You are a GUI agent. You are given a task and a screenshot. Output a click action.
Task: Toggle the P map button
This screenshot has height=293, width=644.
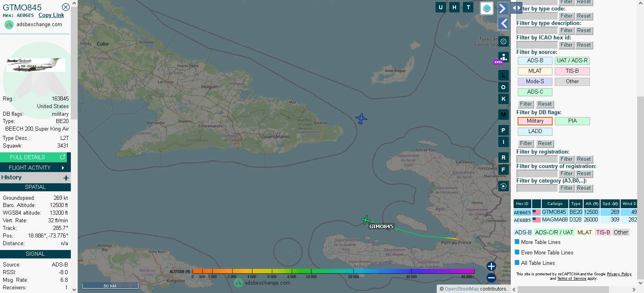tap(504, 130)
